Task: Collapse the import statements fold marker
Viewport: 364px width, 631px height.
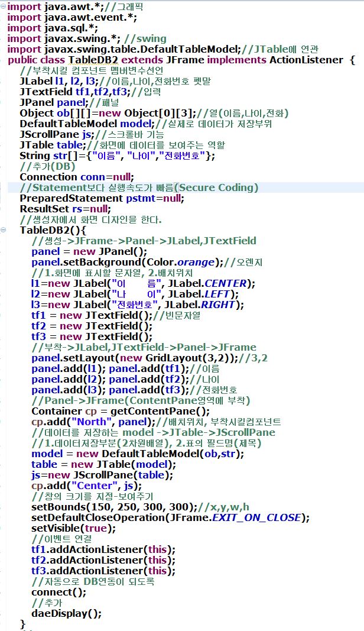Action: 3,7
